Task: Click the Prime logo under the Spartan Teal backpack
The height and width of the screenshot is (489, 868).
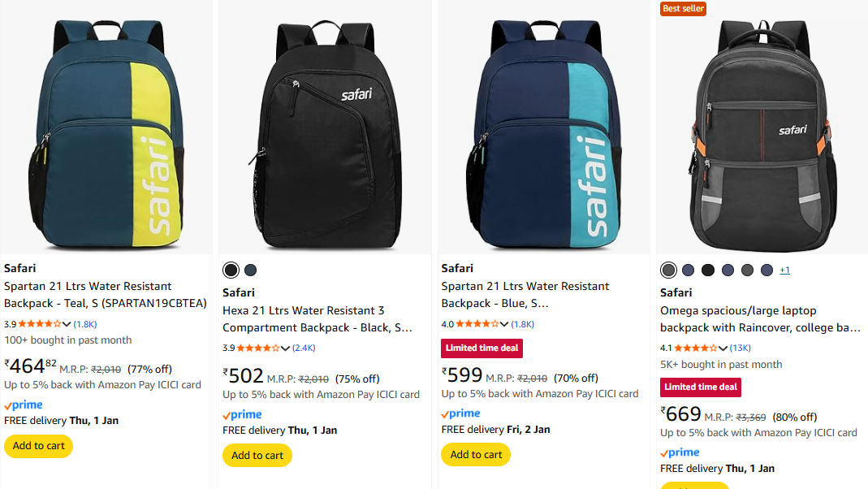Action: coord(24,405)
